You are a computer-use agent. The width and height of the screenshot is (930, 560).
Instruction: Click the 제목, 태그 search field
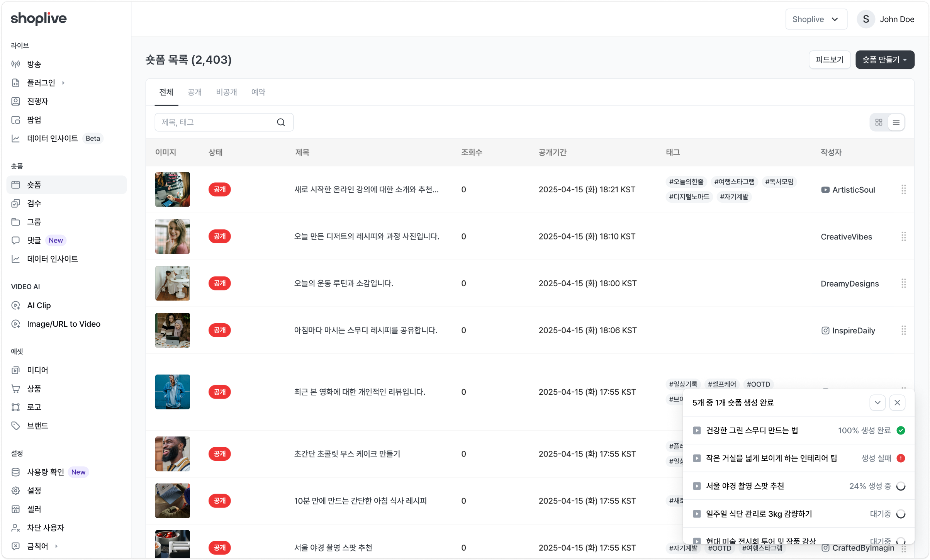point(224,122)
